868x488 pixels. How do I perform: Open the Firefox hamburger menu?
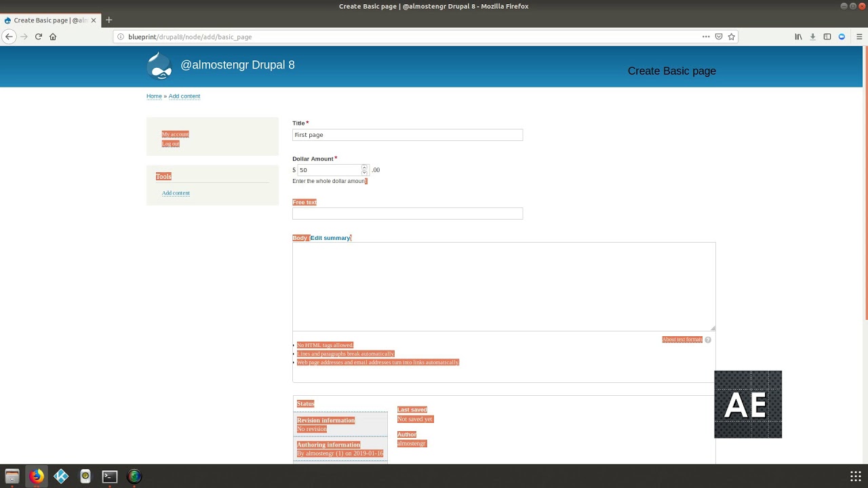859,37
